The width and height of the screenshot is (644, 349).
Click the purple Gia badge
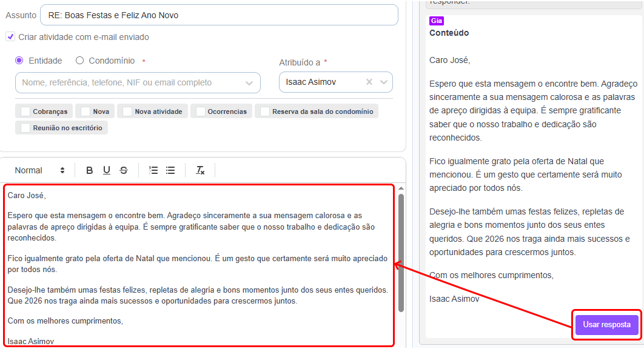[x=436, y=21]
